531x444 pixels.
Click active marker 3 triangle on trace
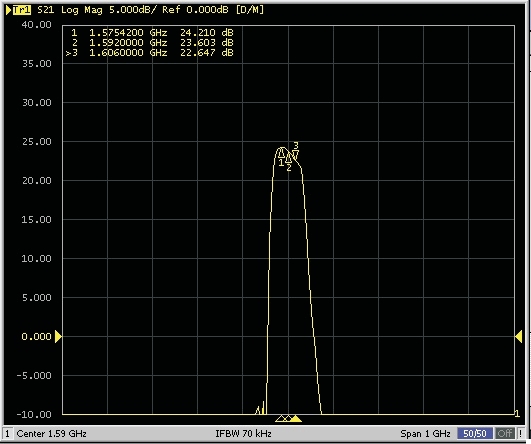pyautogui.click(x=296, y=155)
